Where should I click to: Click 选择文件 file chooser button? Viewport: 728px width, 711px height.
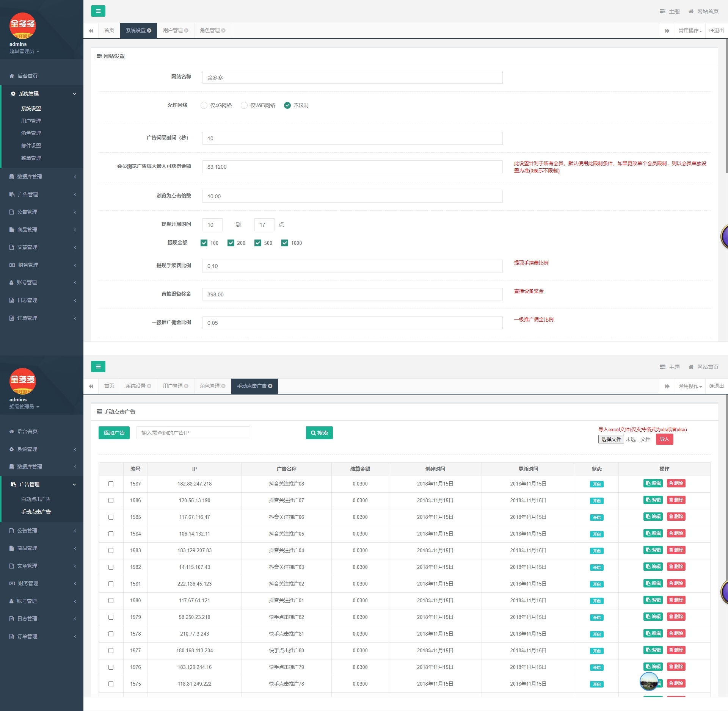[611, 439]
